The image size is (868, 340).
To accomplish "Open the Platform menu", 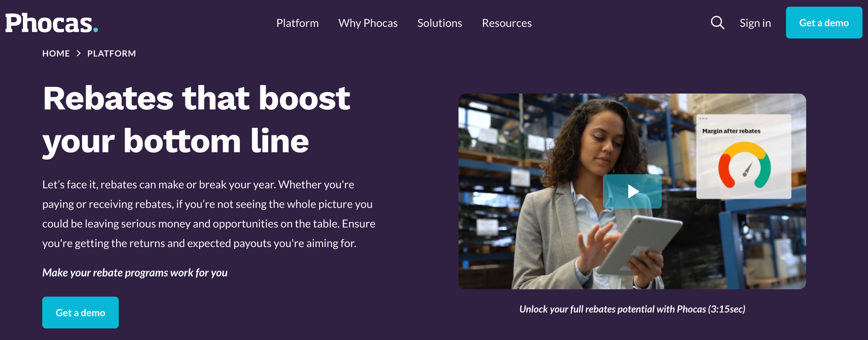I will point(297,23).
